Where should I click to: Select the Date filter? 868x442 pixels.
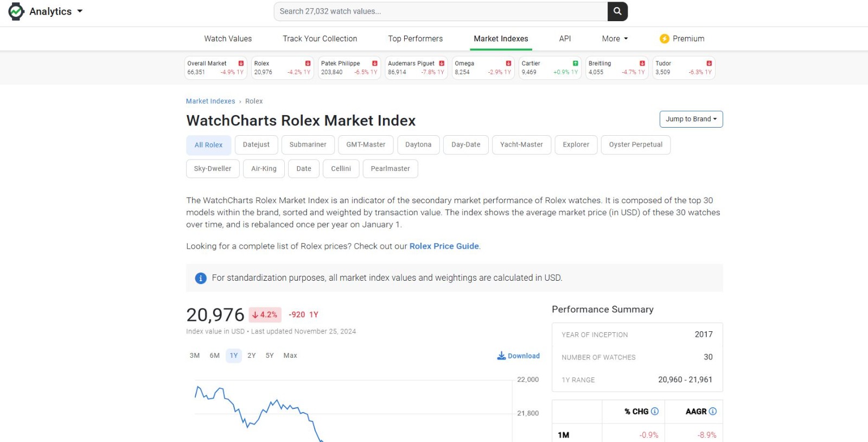pyautogui.click(x=304, y=168)
